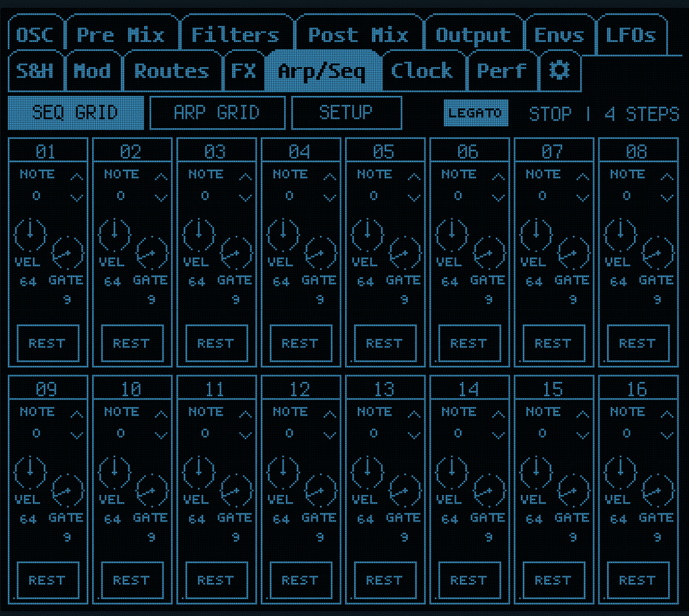
Task: Click the step 01 GATE knob
Action: (x=67, y=253)
